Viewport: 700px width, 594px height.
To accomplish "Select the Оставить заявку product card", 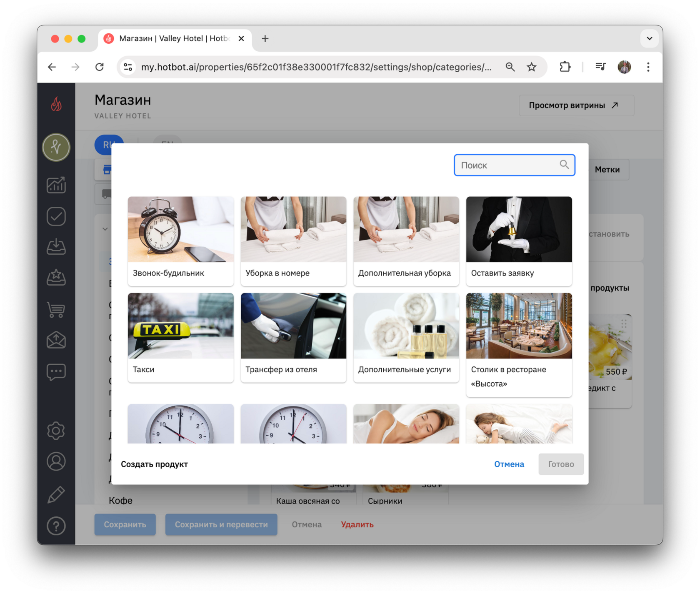I will pyautogui.click(x=519, y=241).
